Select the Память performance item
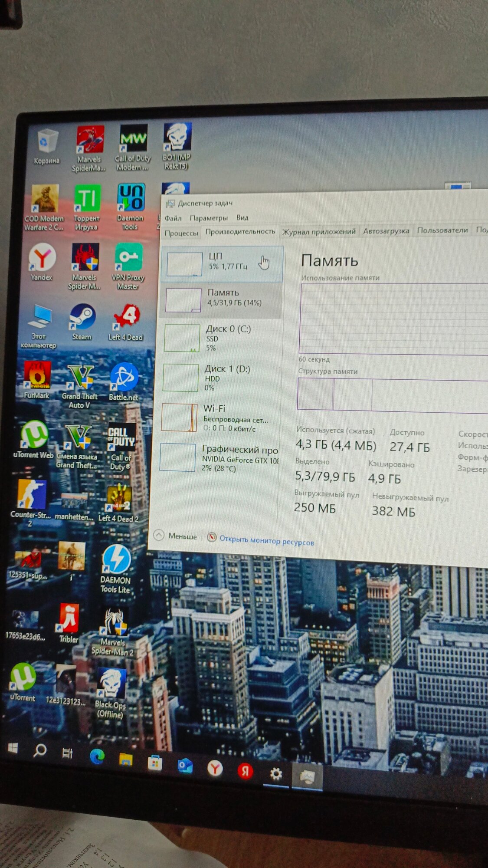This screenshot has width=488, height=868. pyautogui.click(x=222, y=300)
